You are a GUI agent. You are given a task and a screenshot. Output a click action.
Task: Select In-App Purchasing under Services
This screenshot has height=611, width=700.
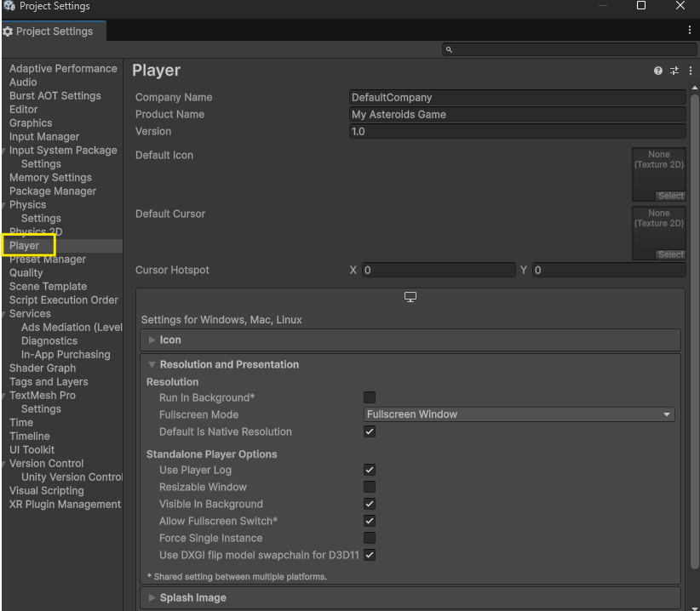[66, 355]
